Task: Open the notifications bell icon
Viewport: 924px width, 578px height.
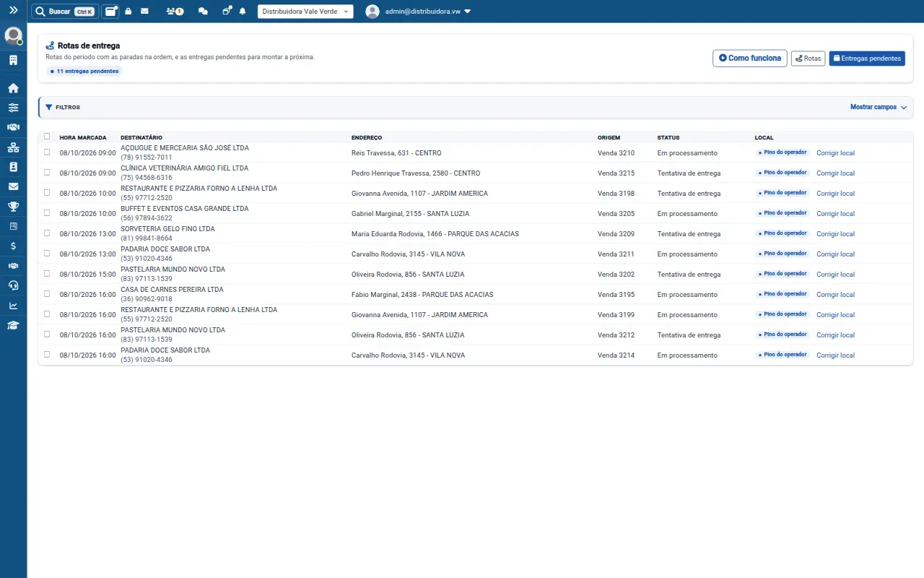Action: [x=243, y=12]
